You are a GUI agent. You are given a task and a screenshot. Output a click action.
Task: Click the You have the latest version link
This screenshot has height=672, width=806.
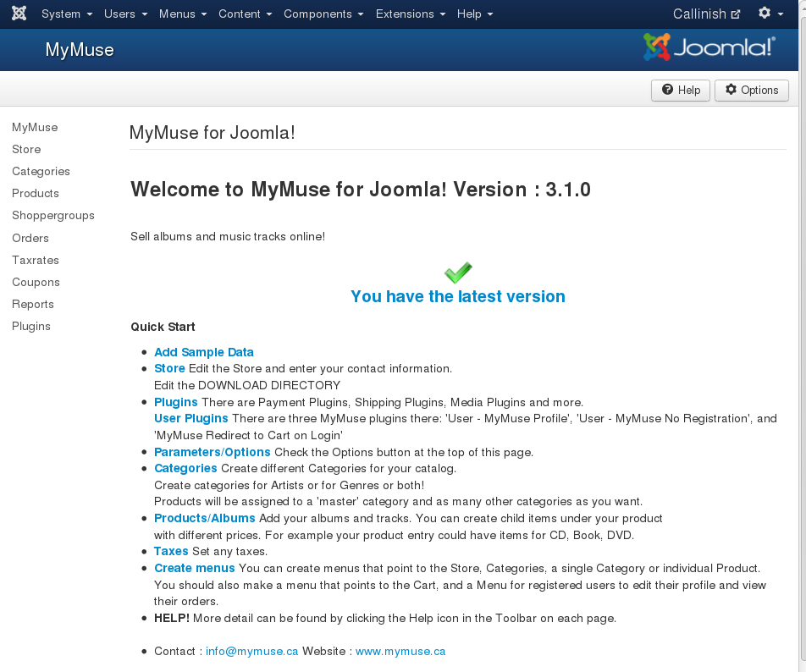pos(458,296)
